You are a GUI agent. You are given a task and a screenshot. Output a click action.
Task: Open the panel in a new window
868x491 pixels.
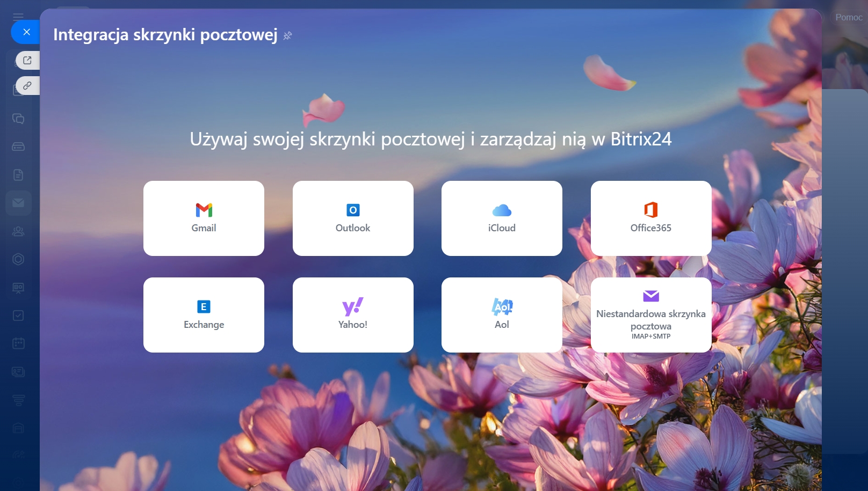[x=27, y=60]
